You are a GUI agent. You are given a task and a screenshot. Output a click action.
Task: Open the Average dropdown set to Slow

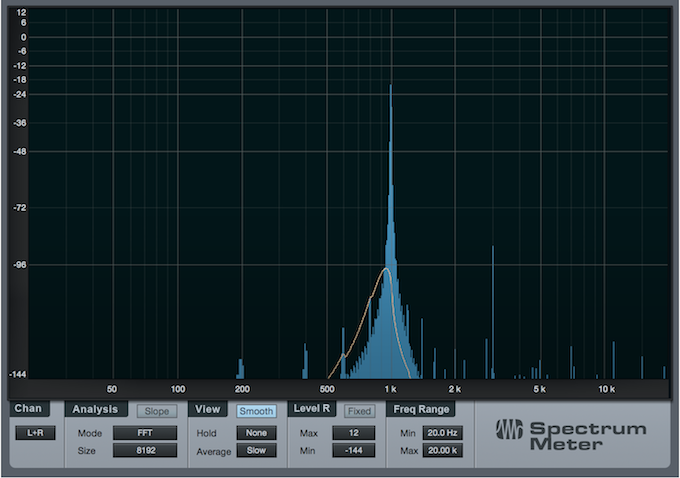256,450
